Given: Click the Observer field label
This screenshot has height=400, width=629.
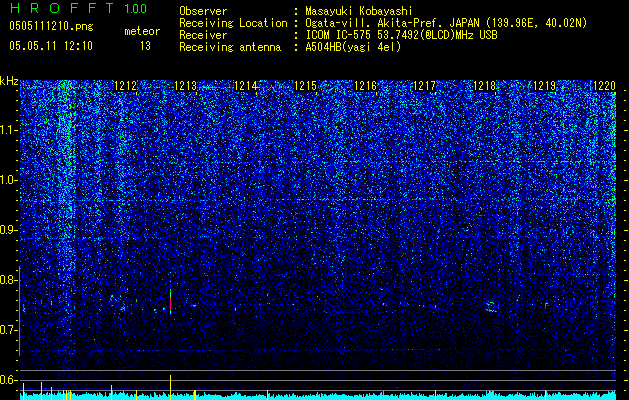Looking at the screenshot, I should coord(203,11).
